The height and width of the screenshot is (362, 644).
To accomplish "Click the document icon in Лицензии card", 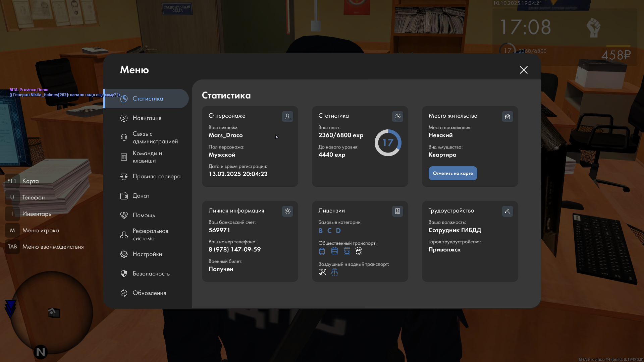I will tap(397, 211).
